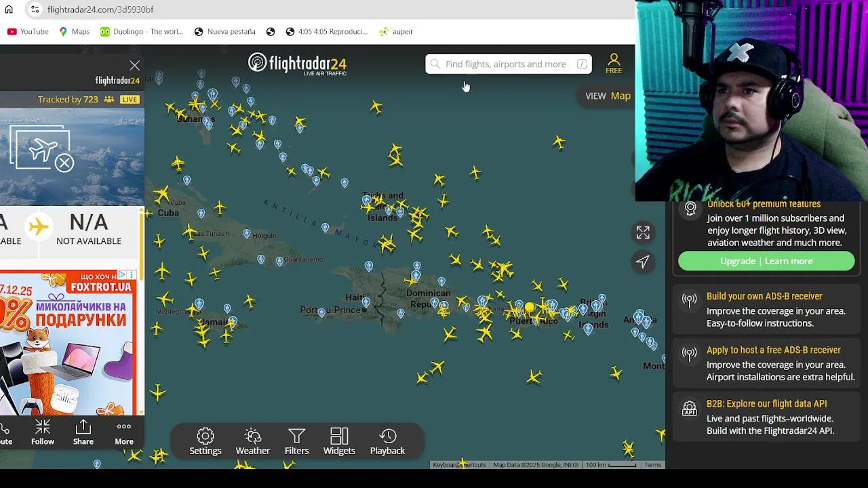Click the Follow aircraft icon
The height and width of the screenshot is (488, 868).
pyautogui.click(x=42, y=426)
